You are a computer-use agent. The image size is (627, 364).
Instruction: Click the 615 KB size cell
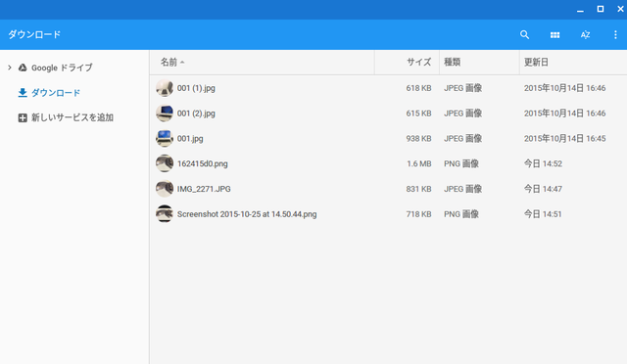point(418,114)
